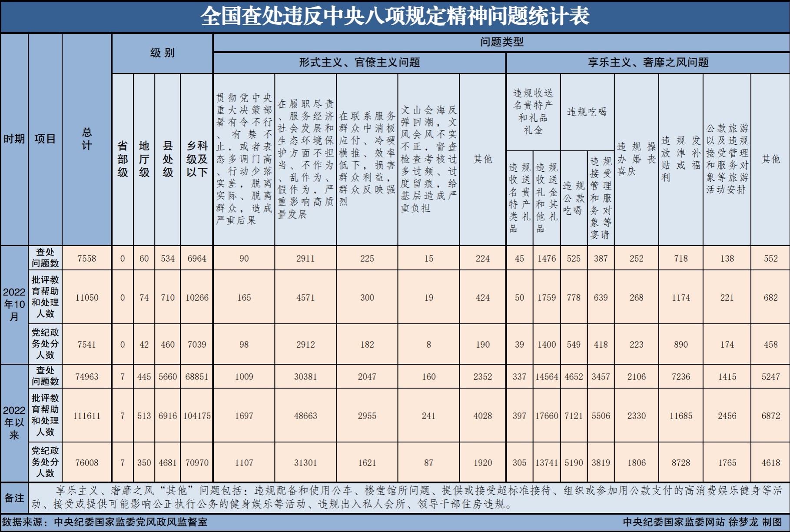790x532 pixels.
Task: Select the 形式主义、官僚主义问题 header
Action: 360,63
